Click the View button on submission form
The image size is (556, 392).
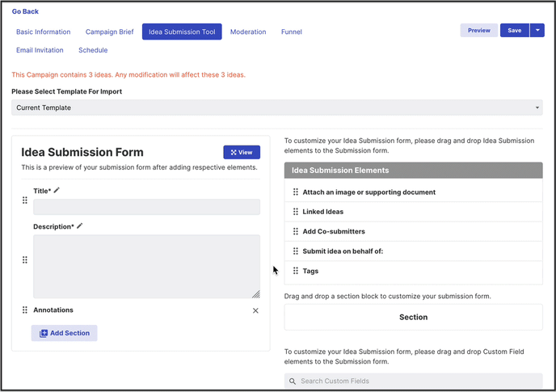[x=242, y=152]
